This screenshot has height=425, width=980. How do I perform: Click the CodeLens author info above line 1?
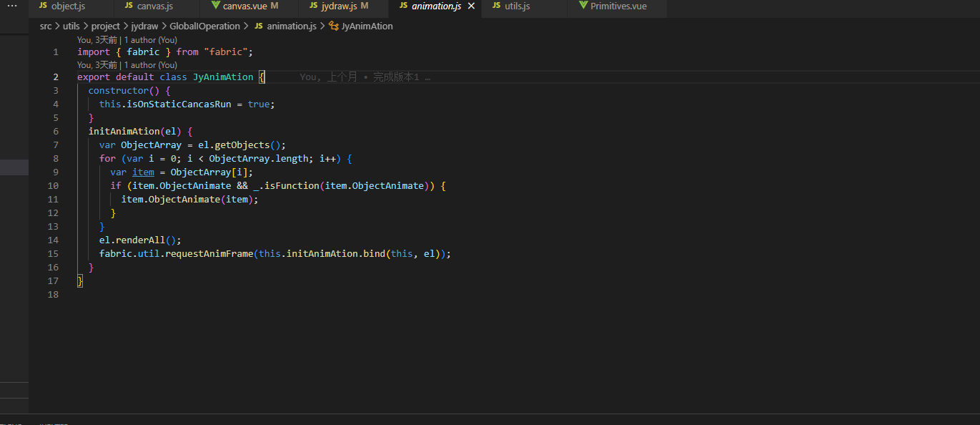127,40
